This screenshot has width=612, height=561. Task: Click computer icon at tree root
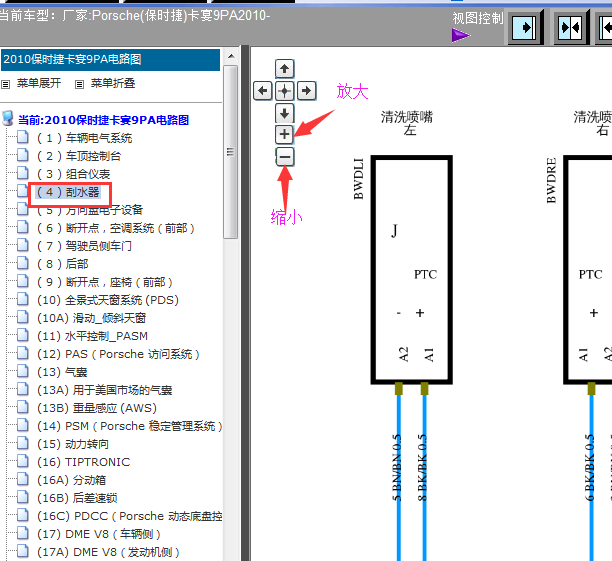8,118
